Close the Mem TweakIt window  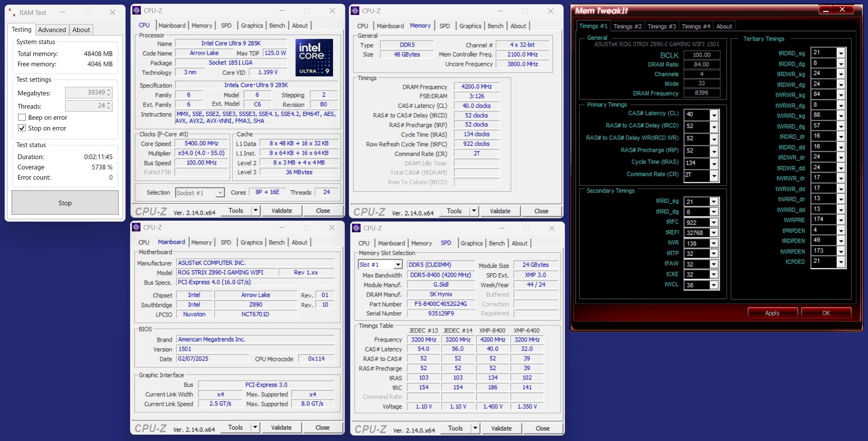tap(842, 9)
